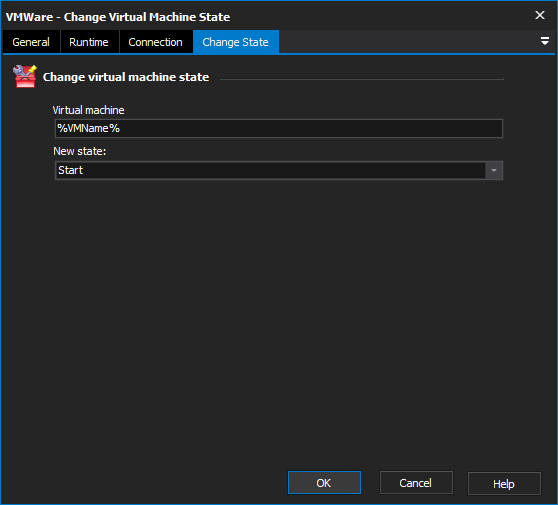Image resolution: width=558 pixels, height=505 pixels.
Task: Click the dialog title text
Action: [118, 17]
